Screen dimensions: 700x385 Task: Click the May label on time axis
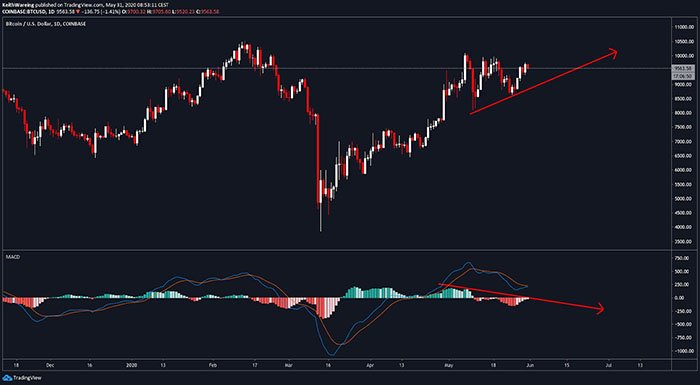tap(449, 364)
